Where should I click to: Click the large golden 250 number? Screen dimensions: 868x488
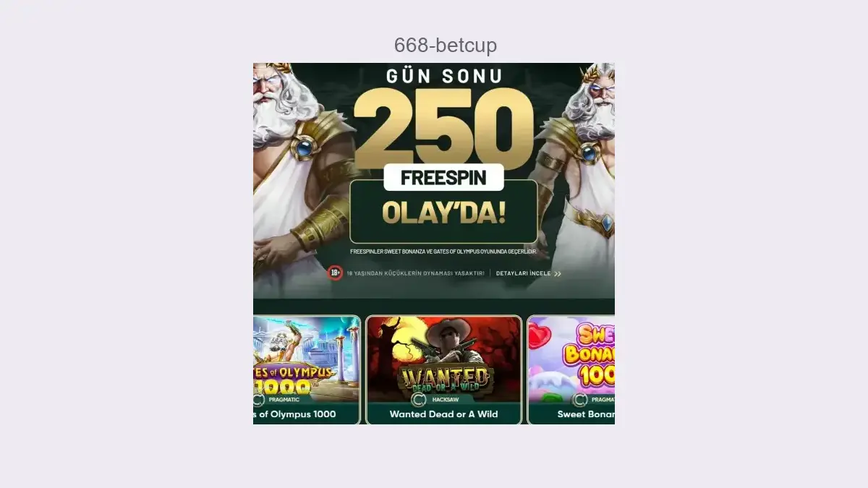pos(443,127)
